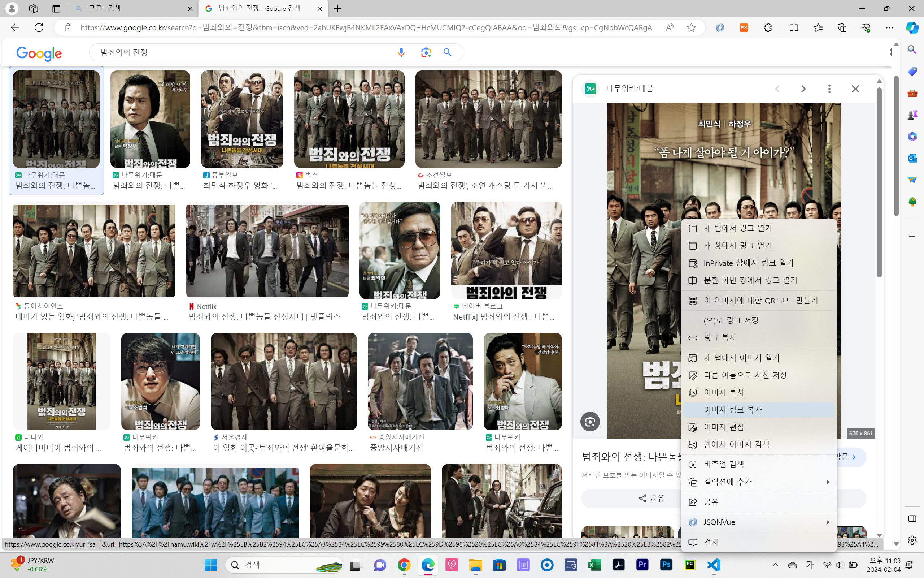Open the 조선일보 image result link
The width and height of the screenshot is (924, 578).
pyautogui.click(x=485, y=185)
